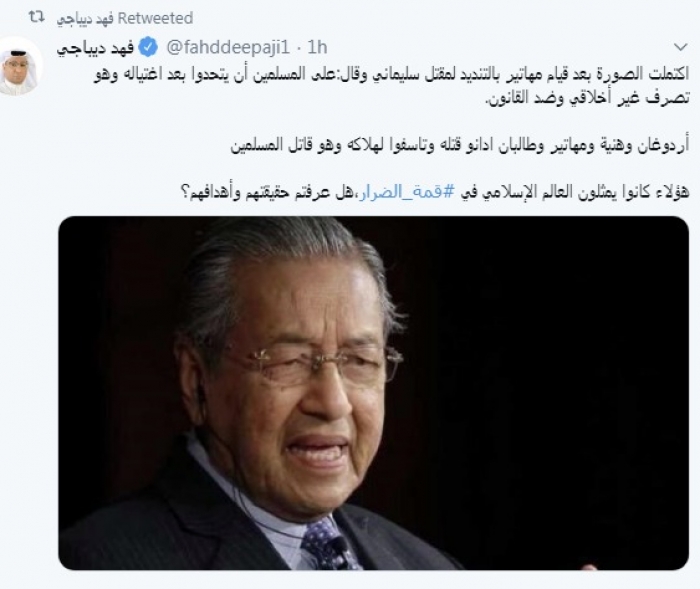The height and width of the screenshot is (589, 700).
Task: Click the line starting تصرف غير أخلاقي
Action: (x=588, y=98)
